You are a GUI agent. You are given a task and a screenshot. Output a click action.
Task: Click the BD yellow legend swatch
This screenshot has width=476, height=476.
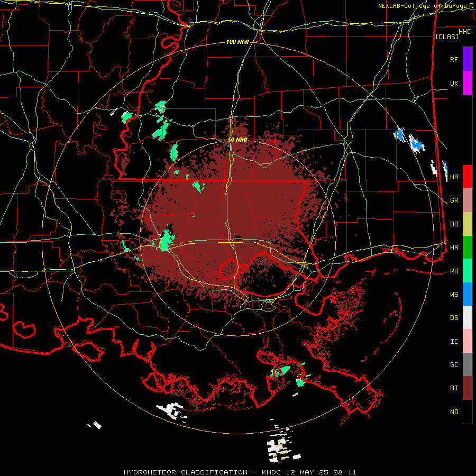[x=467, y=224]
